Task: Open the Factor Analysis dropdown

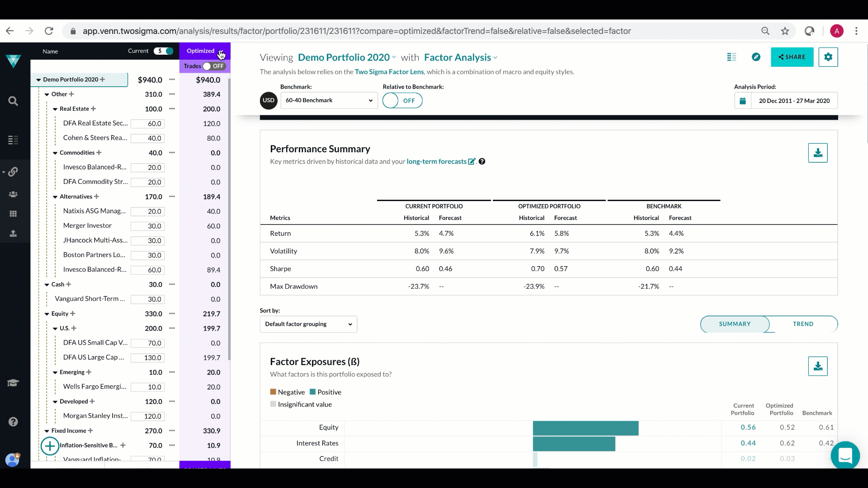Action: coord(461,57)
